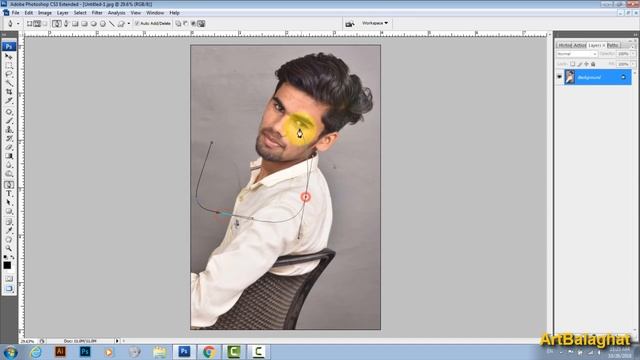
Task: Select the Brush tool
Action: 8,120
